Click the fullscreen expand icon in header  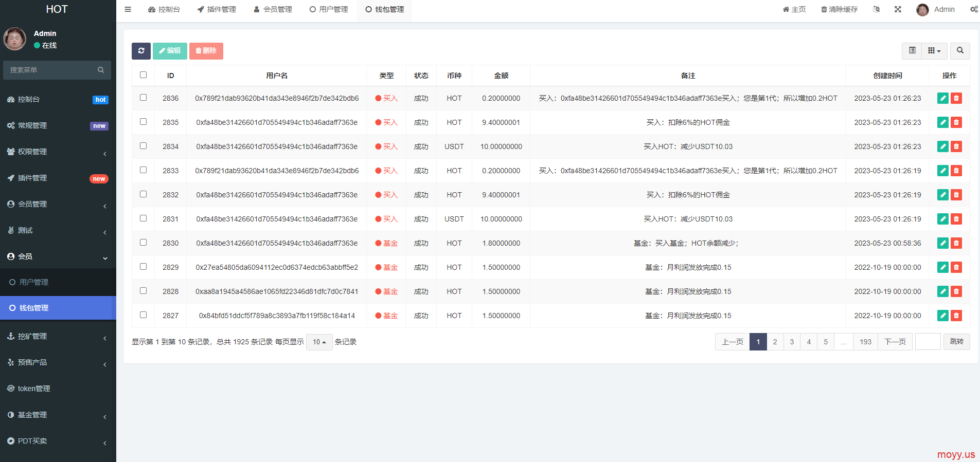pos(898,9)
